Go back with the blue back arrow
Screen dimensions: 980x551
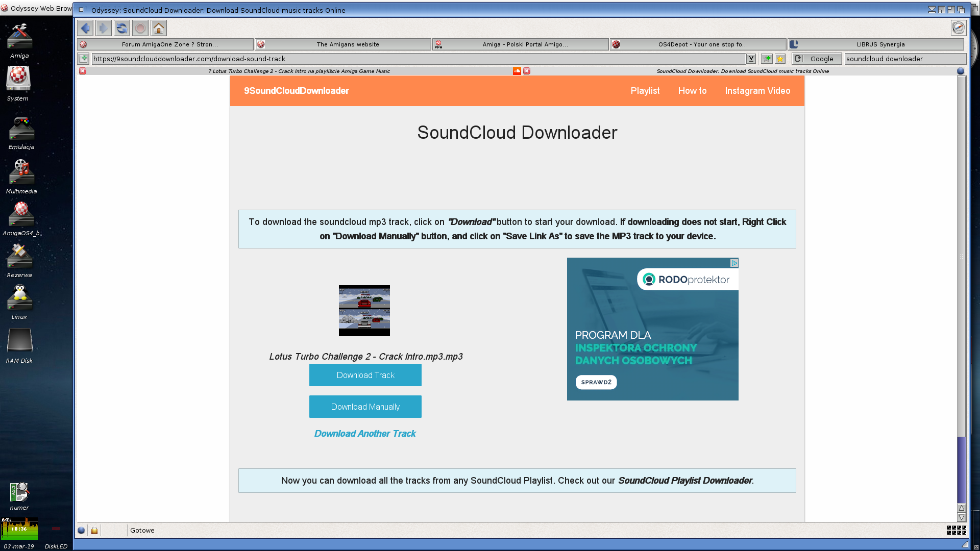tap(85, 28)
